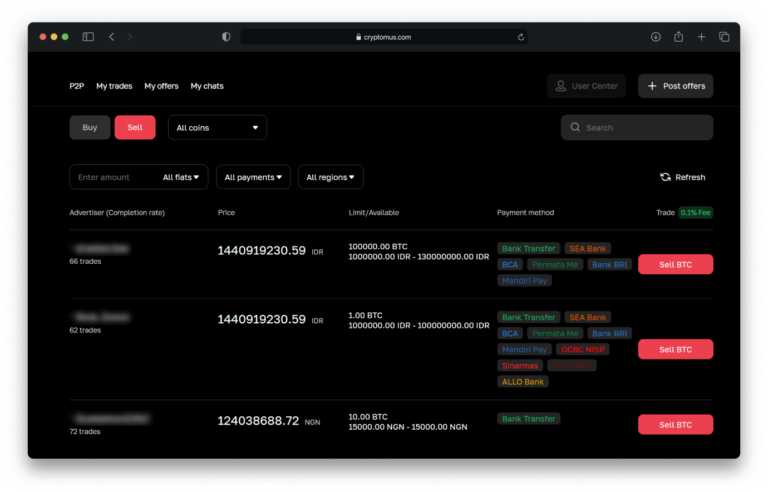Open Safari downloads icon

tap(656, 37)
